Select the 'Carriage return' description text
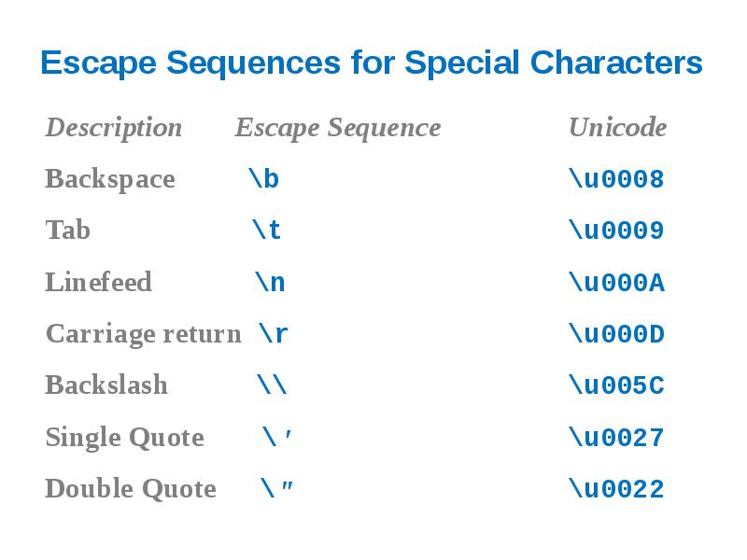747x560 pixels. point(143,333)
